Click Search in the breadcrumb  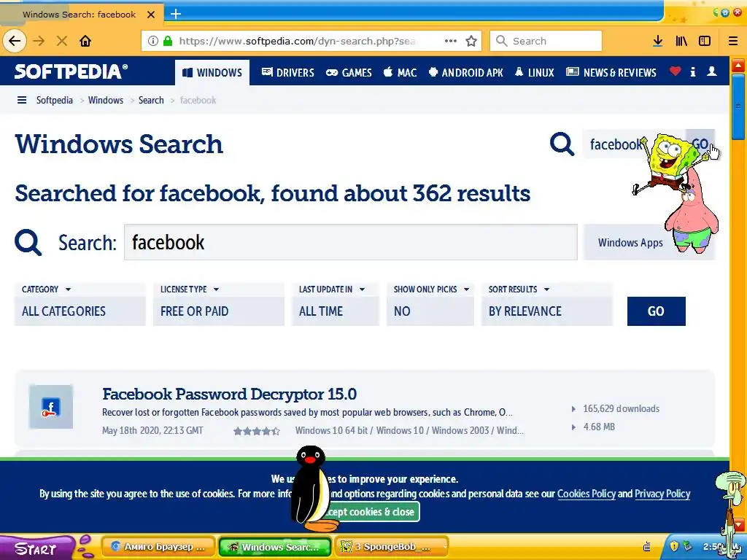(x=151, y=100)
